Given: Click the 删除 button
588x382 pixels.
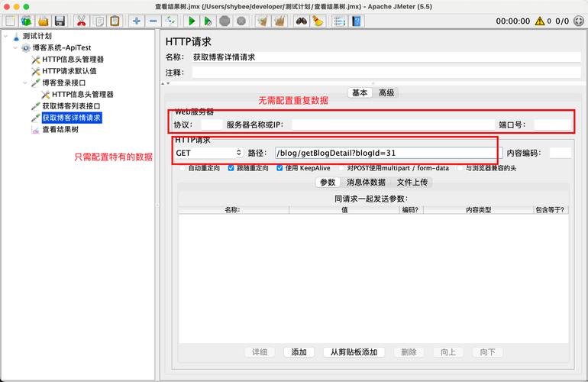Looking at the screenshot, I should tap(409, 352).
